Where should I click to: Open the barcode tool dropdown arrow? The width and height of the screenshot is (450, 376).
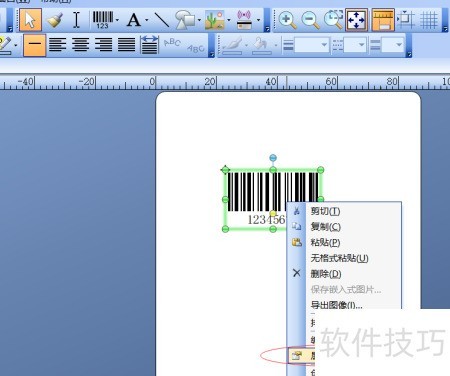pyautogui.click(x=117, y=20)
